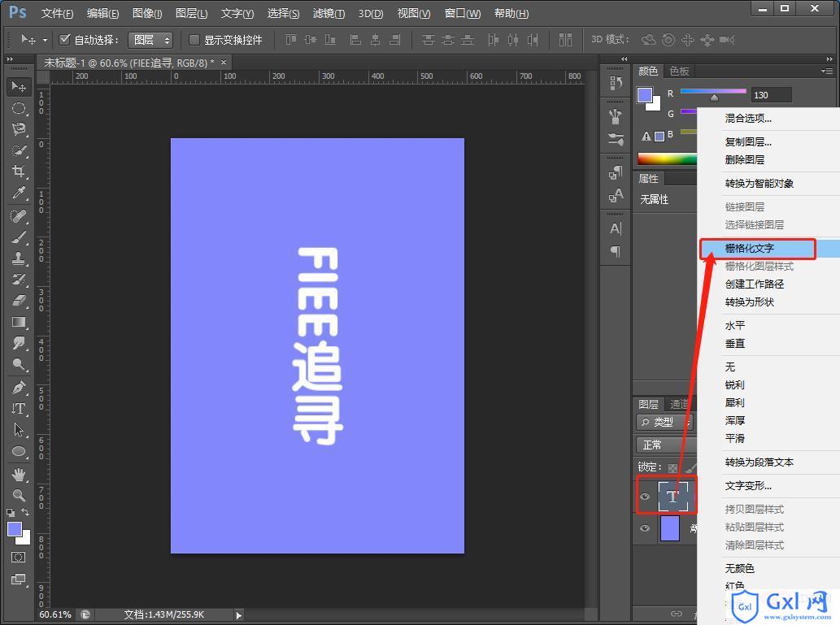The width and height of the screenshot is (840, 625).
Task: Select the History Brush tool
Action: pyautogui.click(x=19, y=280)
